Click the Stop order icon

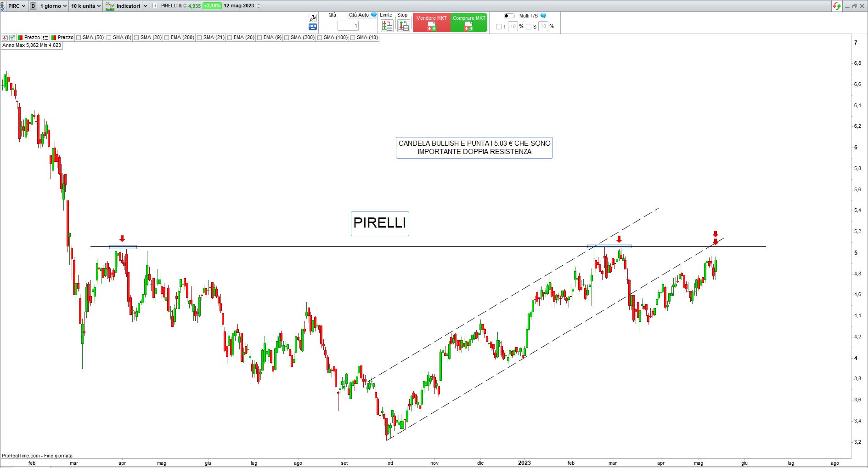403,26
